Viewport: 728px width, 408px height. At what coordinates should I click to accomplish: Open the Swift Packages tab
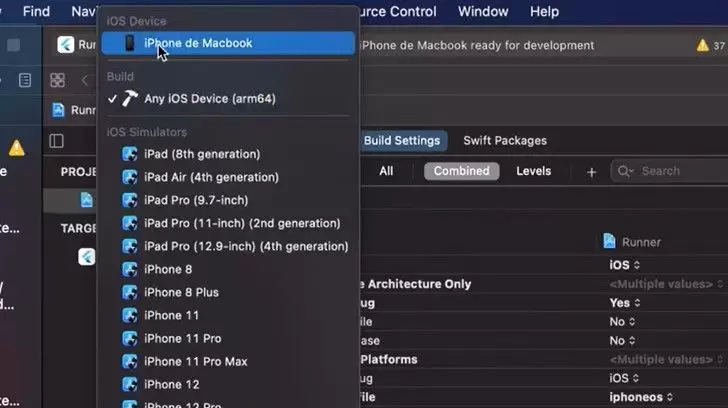point(504,141)
